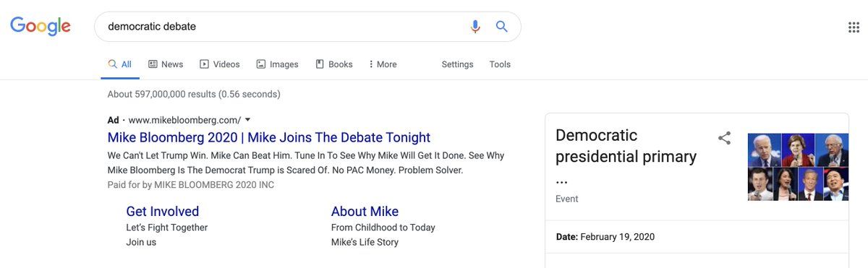This screenshot has height=268, width=868.
Task: Open the Tools menu
Action: [x=500, y=64]
